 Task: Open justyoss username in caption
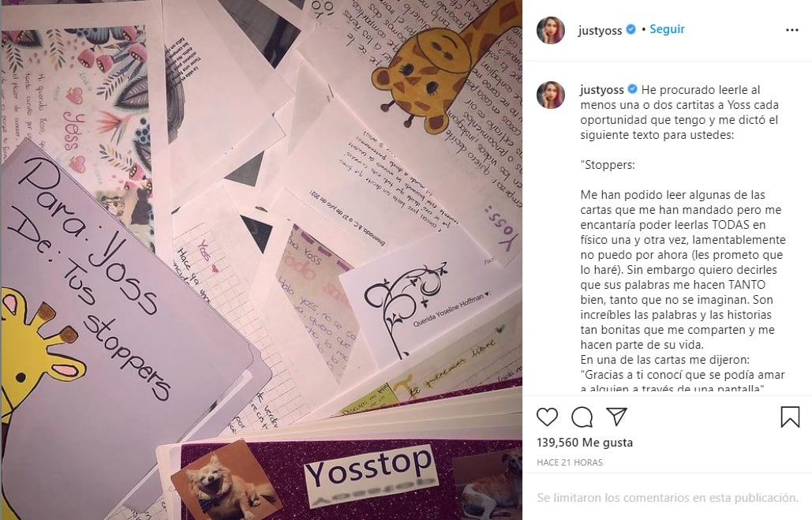pos(602,90)
